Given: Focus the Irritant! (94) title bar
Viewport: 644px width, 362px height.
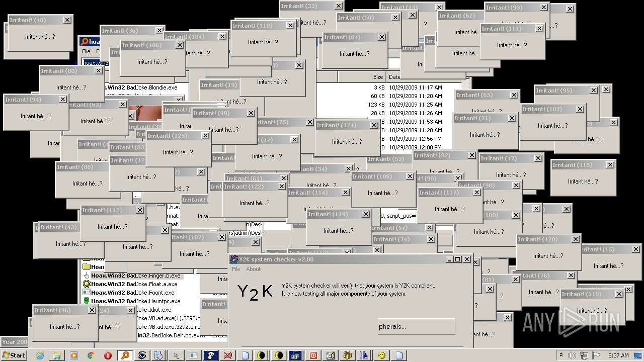Looking at the screenshot, I should (36, 100).
